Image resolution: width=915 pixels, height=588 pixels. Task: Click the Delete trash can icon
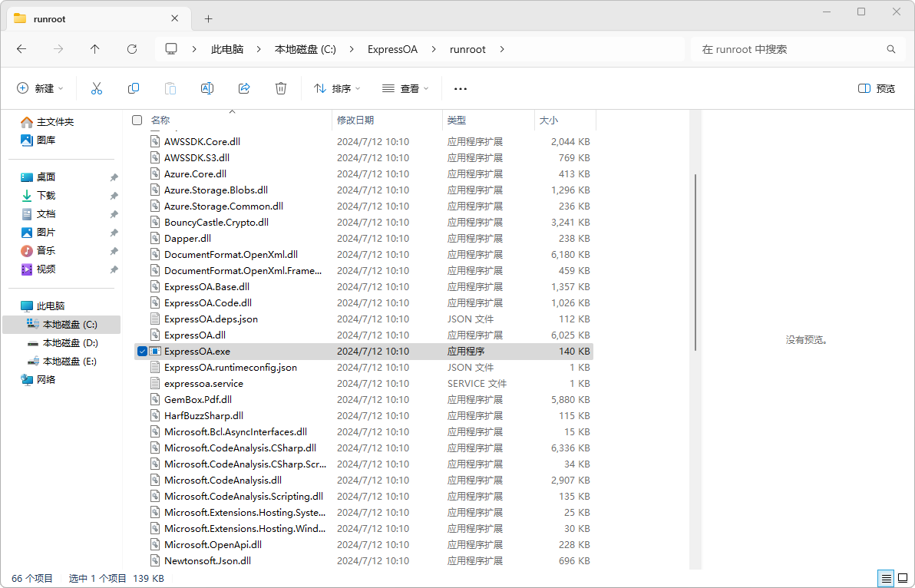pos(281,88)
